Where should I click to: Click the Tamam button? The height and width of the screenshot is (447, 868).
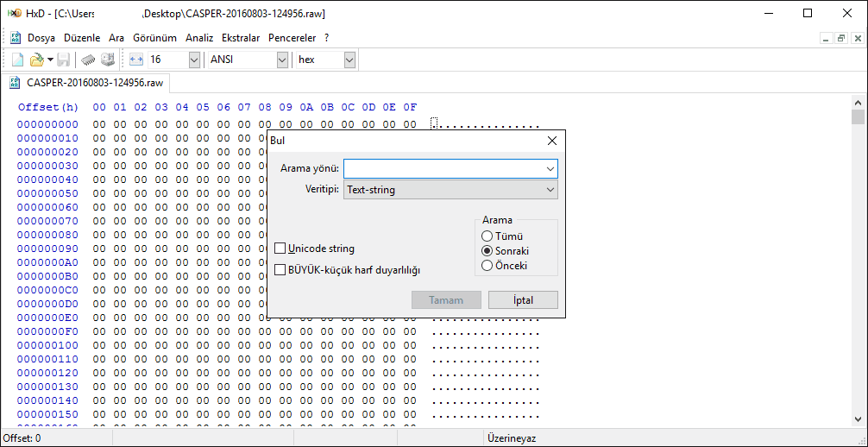446,300
